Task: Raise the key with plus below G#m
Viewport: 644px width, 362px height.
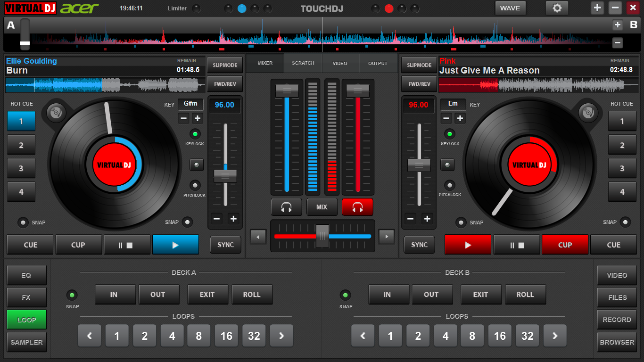Action: 198,118
